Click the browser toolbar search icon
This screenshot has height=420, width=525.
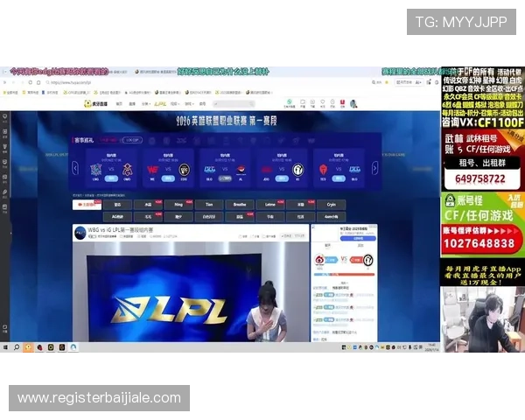point(374,82)
